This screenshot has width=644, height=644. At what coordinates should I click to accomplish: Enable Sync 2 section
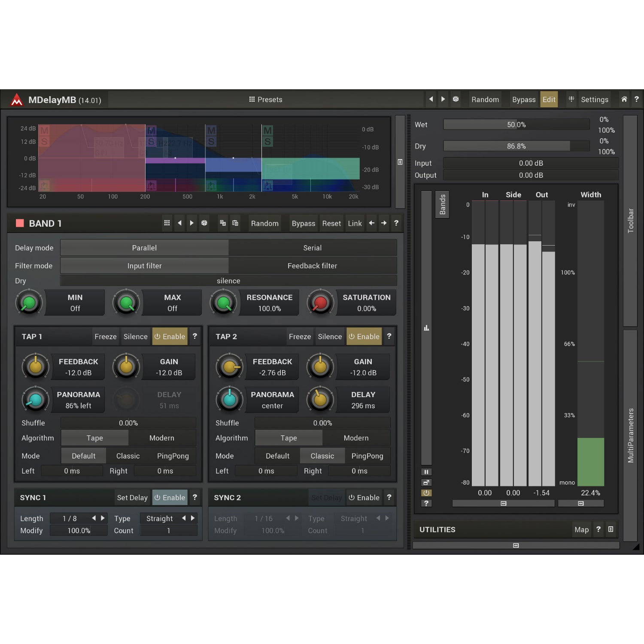click(x=364, y=498)
